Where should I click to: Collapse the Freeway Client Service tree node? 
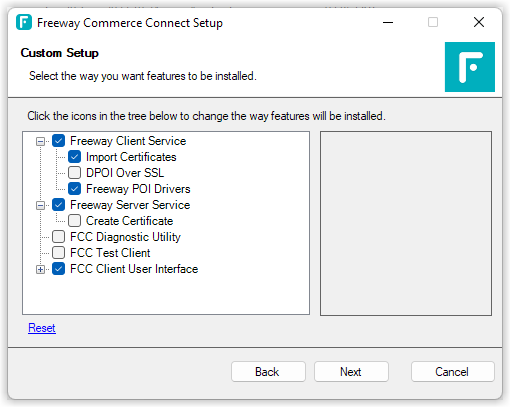point(40,141)
